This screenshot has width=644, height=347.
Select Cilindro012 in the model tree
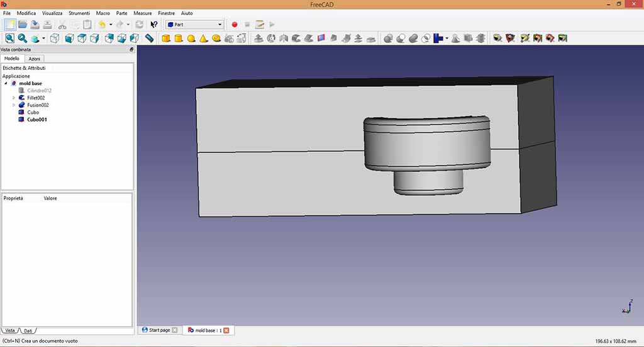(40, 91)
